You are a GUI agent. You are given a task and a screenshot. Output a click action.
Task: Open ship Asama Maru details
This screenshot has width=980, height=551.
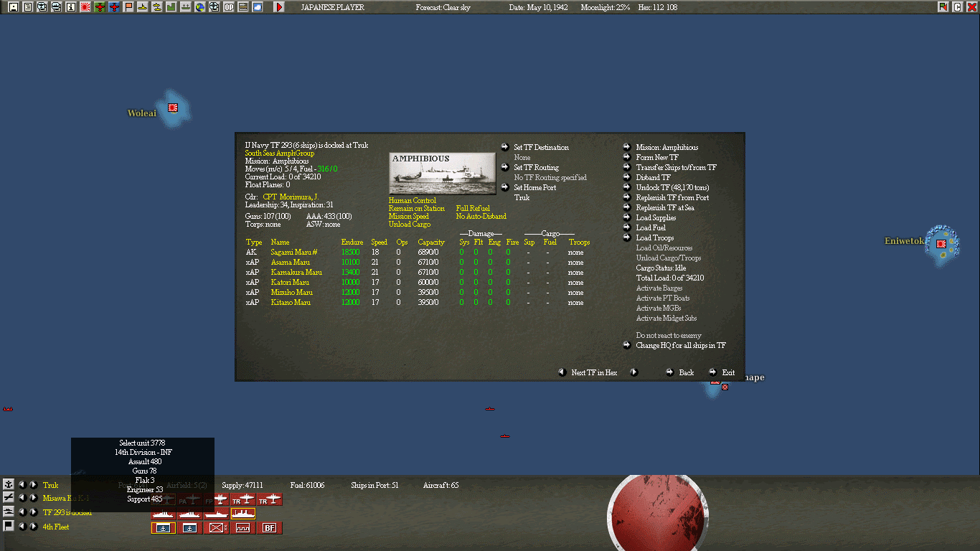click(292, 263)
